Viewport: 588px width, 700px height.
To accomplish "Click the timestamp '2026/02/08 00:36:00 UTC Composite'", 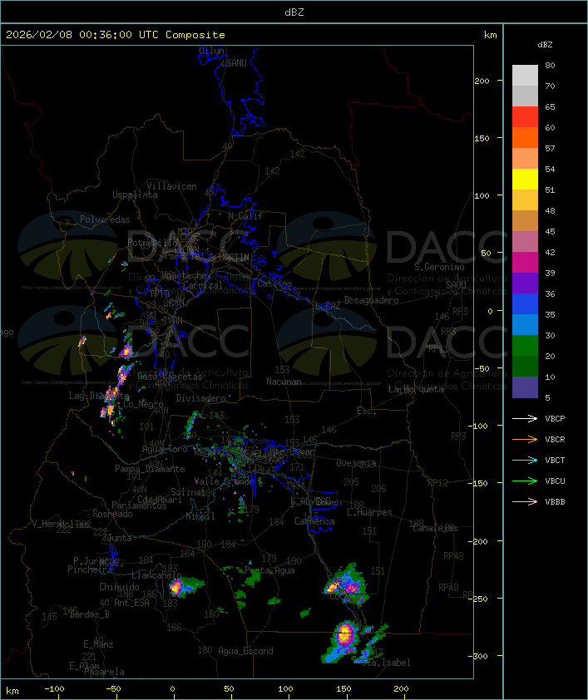I will (x=116, y=35).
